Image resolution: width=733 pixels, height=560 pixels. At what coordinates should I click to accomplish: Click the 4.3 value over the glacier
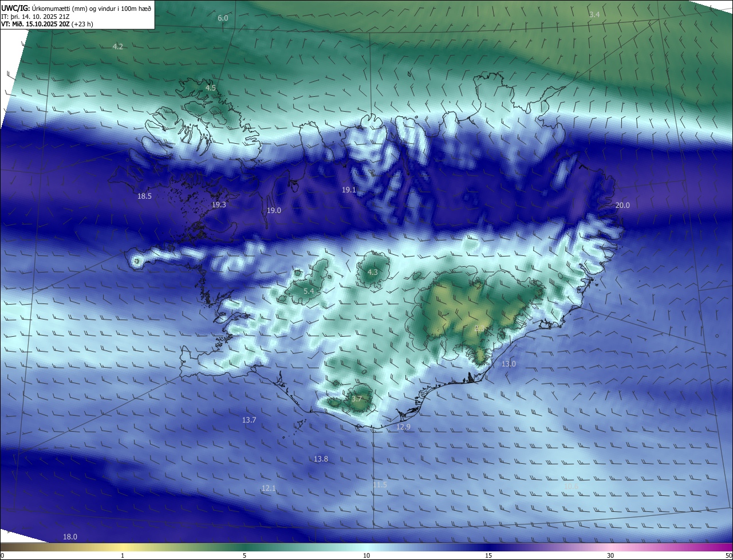point(373,273)
